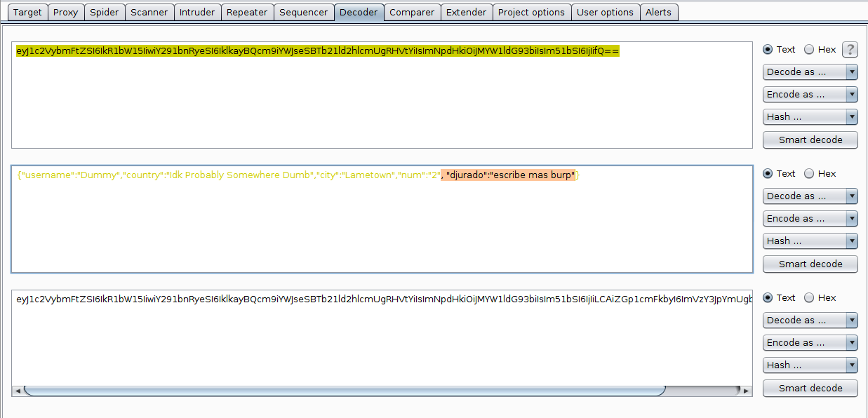Open the Intruder tab
The height and width of the screenshot is (418, 868).
point(198,12)
